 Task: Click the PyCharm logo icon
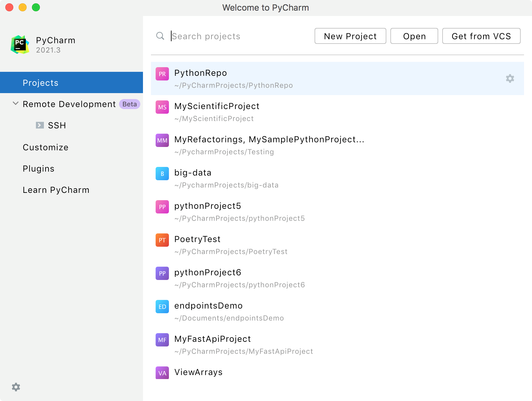click(x=20, y=45)
